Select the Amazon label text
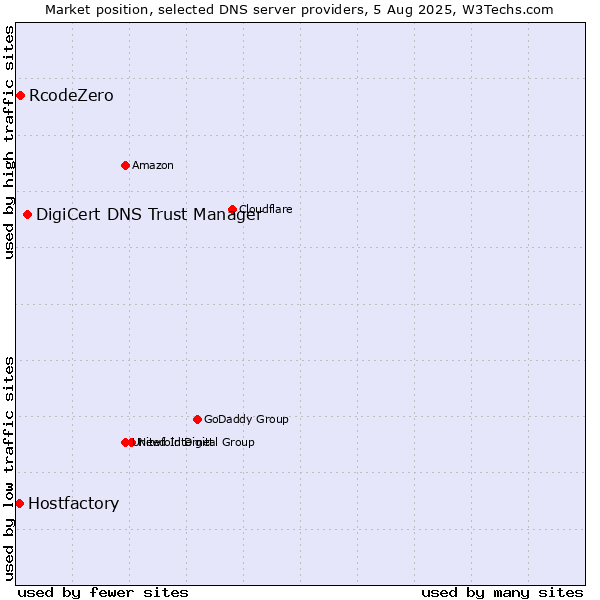This screenshot has width=600, height=600. 153,165
